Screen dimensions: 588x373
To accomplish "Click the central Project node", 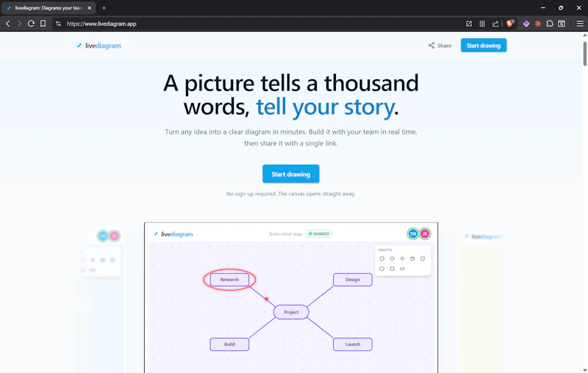I will coord(291,312).
